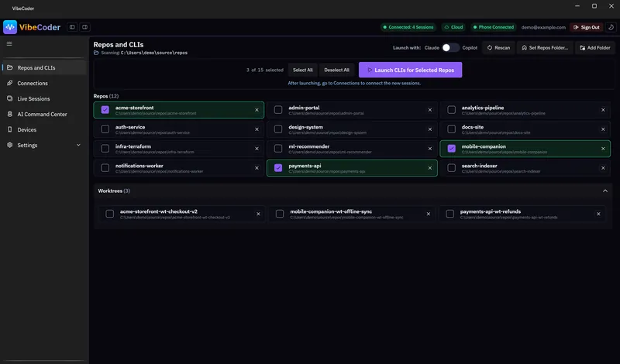Check the ml-recommender checkbox
The image size is (620, 364).
coord(278,149)
